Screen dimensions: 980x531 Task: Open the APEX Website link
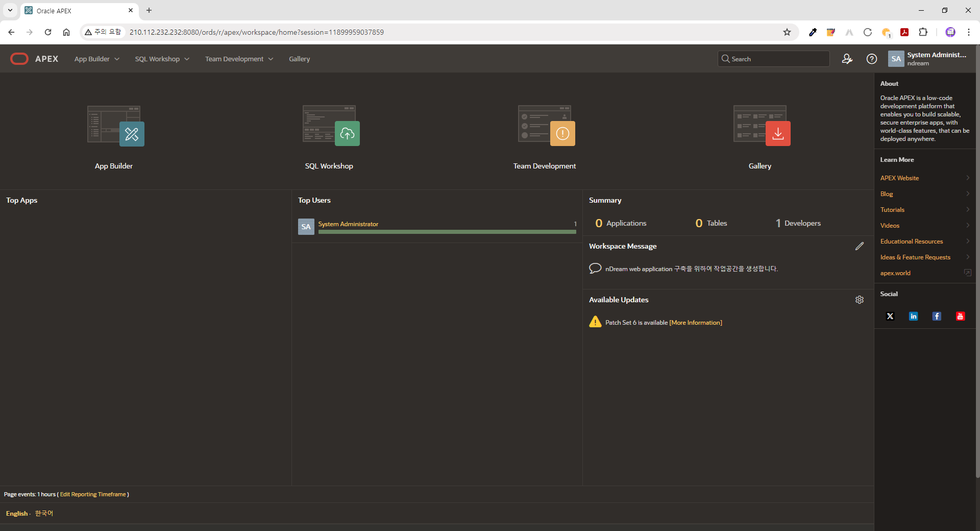[899, 178]
